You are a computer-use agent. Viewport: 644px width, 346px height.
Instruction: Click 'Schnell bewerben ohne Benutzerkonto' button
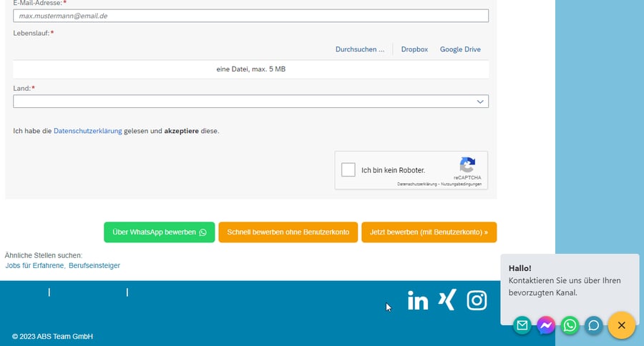pyautogui.click(x=288, y=232)
